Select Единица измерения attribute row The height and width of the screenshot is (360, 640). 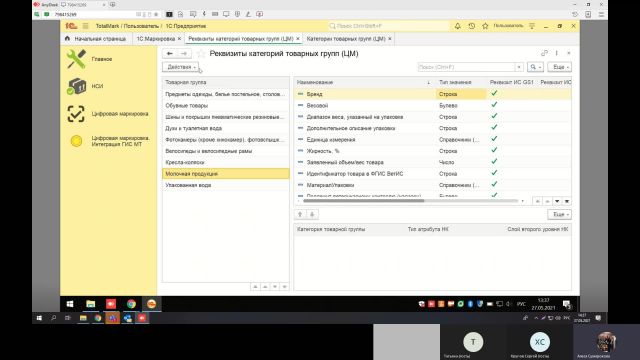pyautogui.click(x=433, y=140)
